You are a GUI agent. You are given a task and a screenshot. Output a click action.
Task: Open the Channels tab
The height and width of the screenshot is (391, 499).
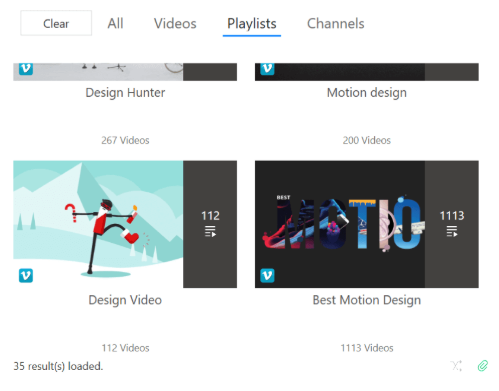[335, 23]
